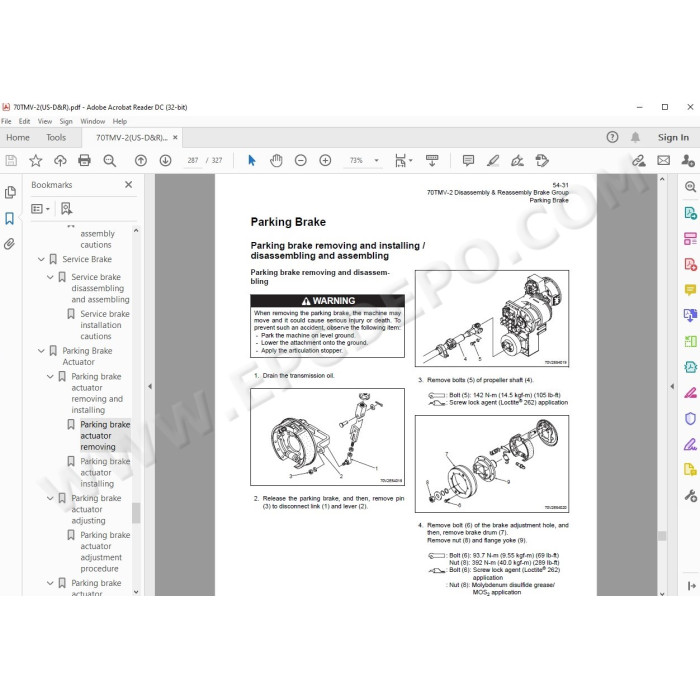Open Service brake installation cautions bookmark
The height and width of the screenshot is (700, 700).
click(105, 325)
